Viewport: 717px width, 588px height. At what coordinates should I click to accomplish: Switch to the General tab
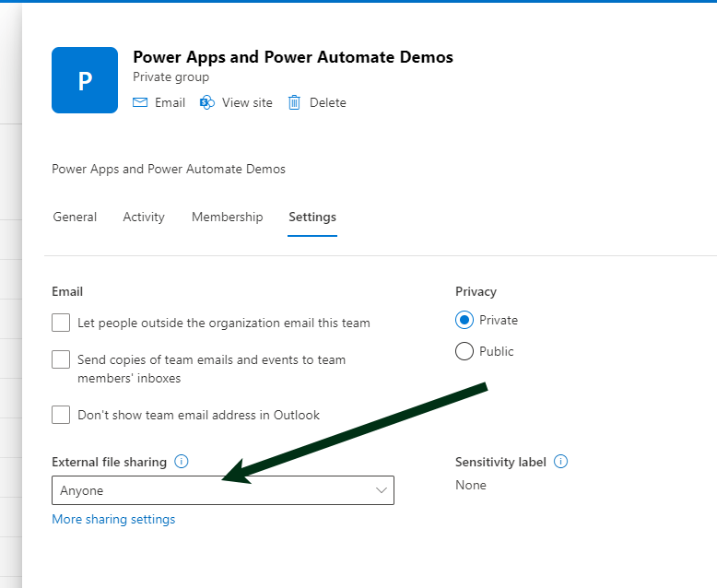75,218
